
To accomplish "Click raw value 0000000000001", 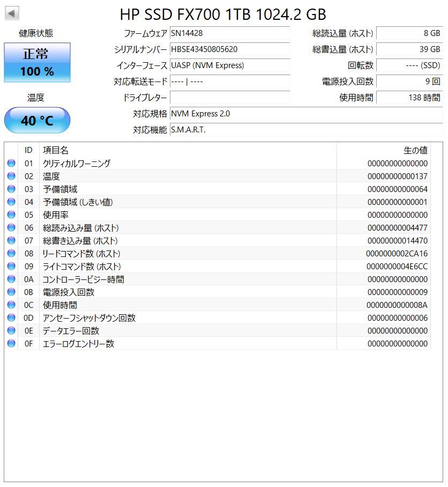I will [x=398, y=202].
